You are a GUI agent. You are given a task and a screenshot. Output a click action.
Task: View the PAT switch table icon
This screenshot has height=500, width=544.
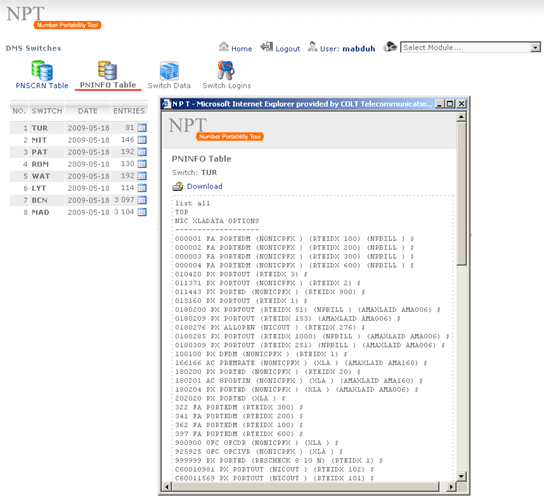142,152
